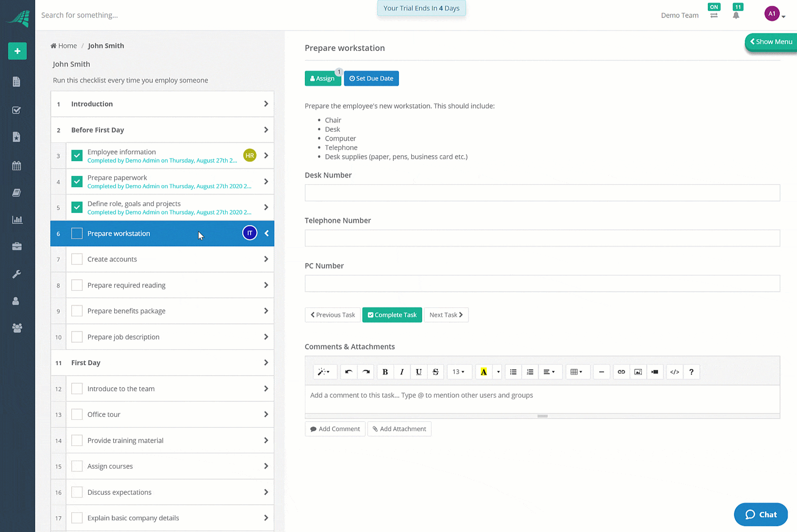Click the Set Due Date button
Screen dimensions: 797x532
(x=371, y=78)
